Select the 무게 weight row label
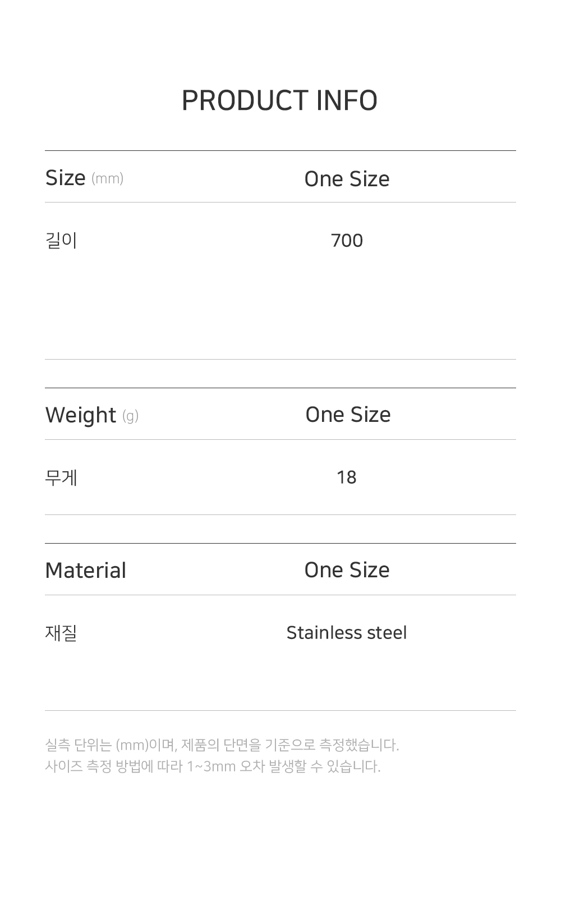The height and width of the screenshot is (924, 561). coord(61,477)
